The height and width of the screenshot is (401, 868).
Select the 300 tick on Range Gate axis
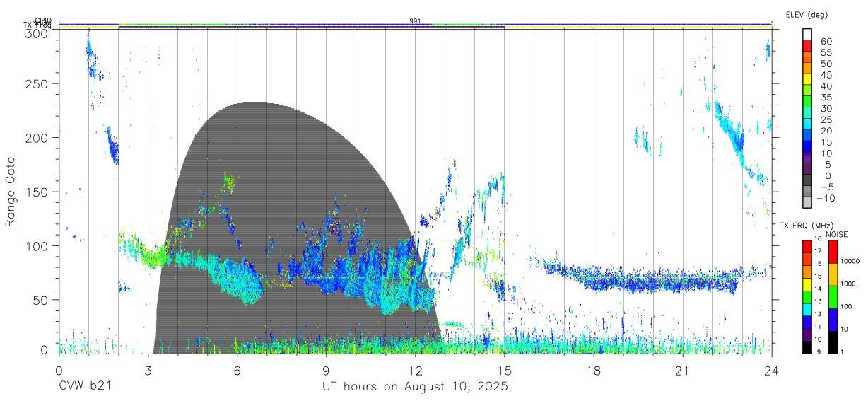point(38,33)
